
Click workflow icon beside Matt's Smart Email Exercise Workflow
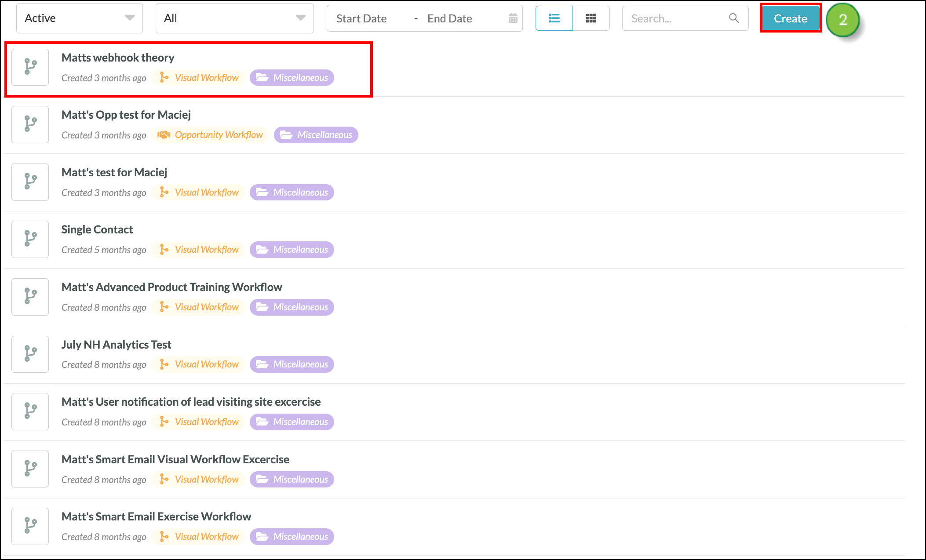30,526
